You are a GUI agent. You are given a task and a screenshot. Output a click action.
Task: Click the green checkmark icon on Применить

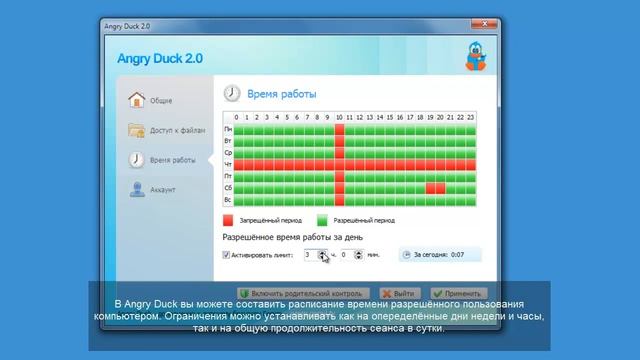click(438, 293)
